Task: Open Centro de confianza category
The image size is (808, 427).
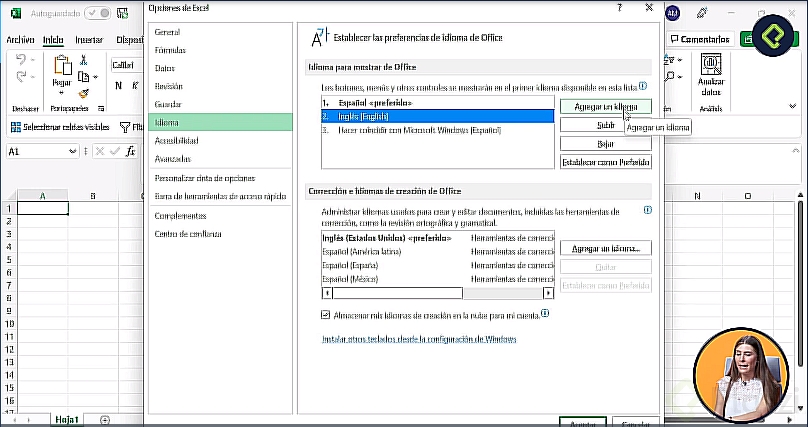Action: point(188,234)
